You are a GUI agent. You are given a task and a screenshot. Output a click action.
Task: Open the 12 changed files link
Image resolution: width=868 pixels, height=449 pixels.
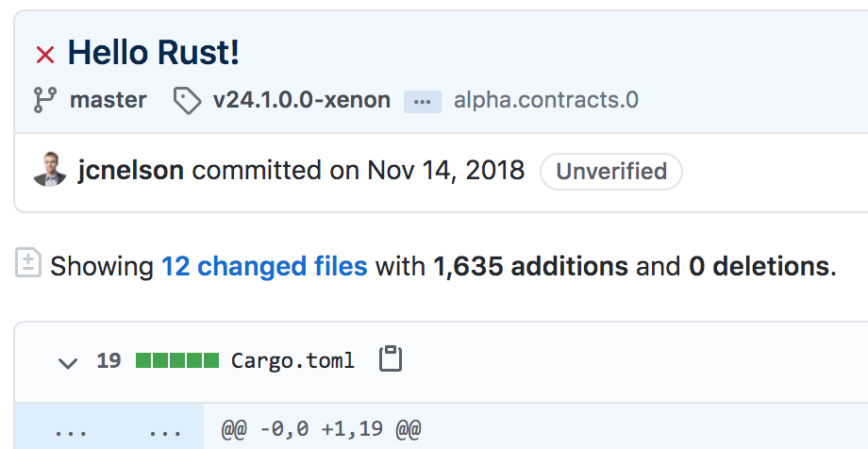[x=264, y=266]
